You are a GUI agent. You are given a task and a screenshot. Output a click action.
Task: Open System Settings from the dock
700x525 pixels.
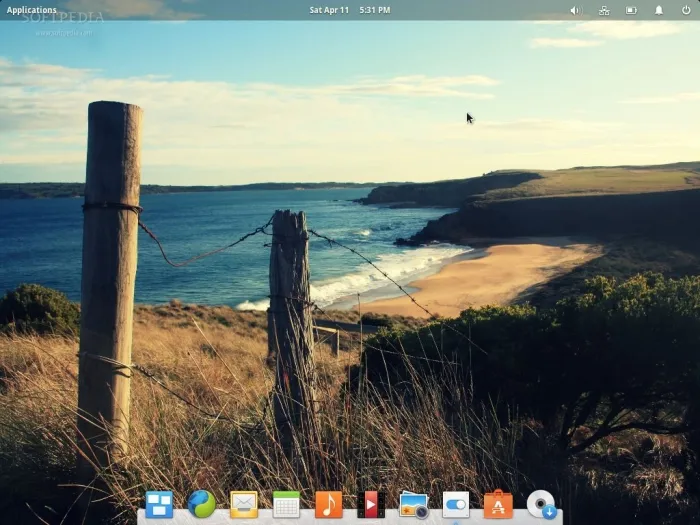tap(455, 504)
